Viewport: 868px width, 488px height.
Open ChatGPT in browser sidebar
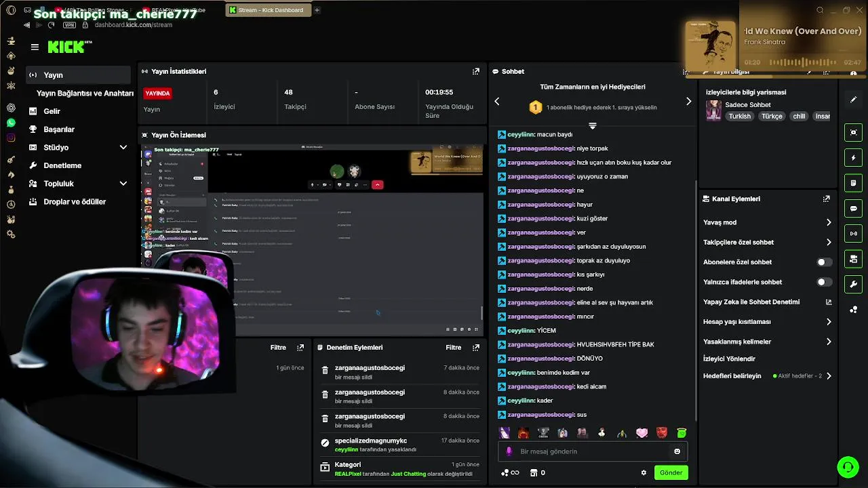11,108
